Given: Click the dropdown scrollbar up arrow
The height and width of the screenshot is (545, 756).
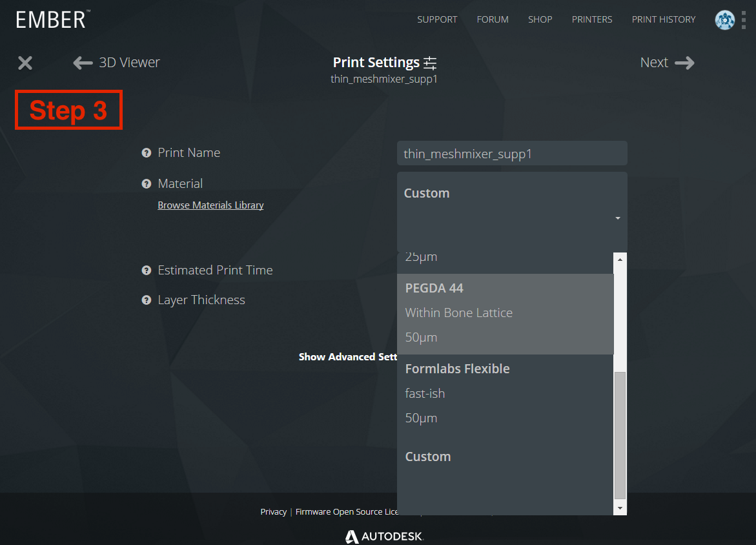Looking at the screenshot, I should [620, 260].
